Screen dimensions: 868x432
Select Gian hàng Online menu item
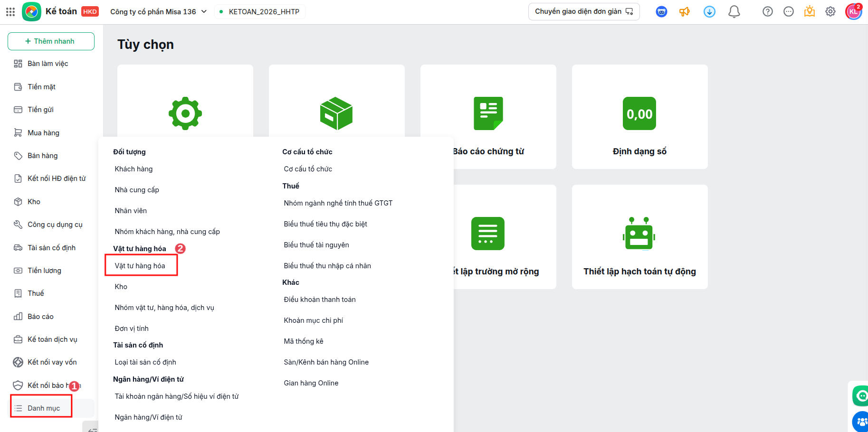click(x=311, y=383)
